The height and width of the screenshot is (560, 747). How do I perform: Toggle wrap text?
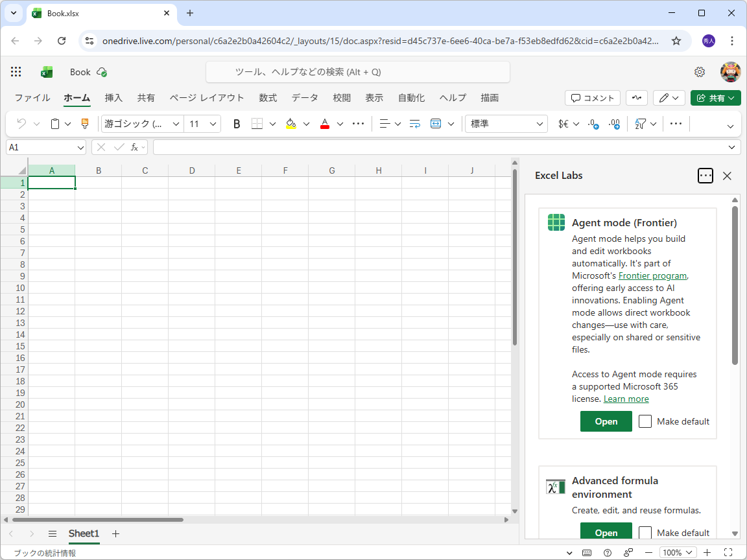coord(415,124)
